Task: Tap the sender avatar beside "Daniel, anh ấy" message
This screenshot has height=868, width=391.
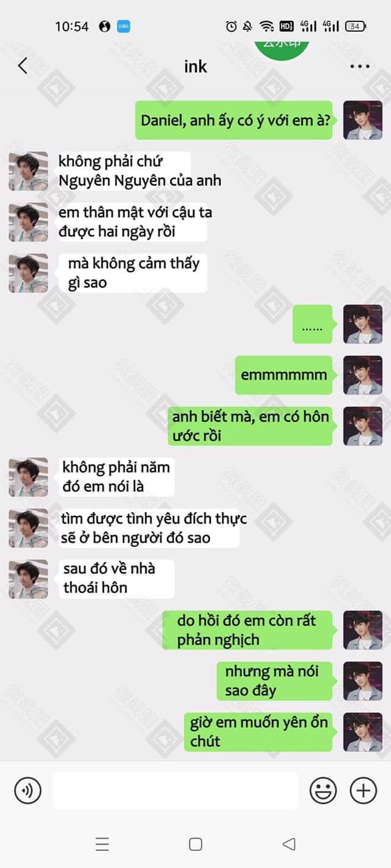Action: (362, 120)
